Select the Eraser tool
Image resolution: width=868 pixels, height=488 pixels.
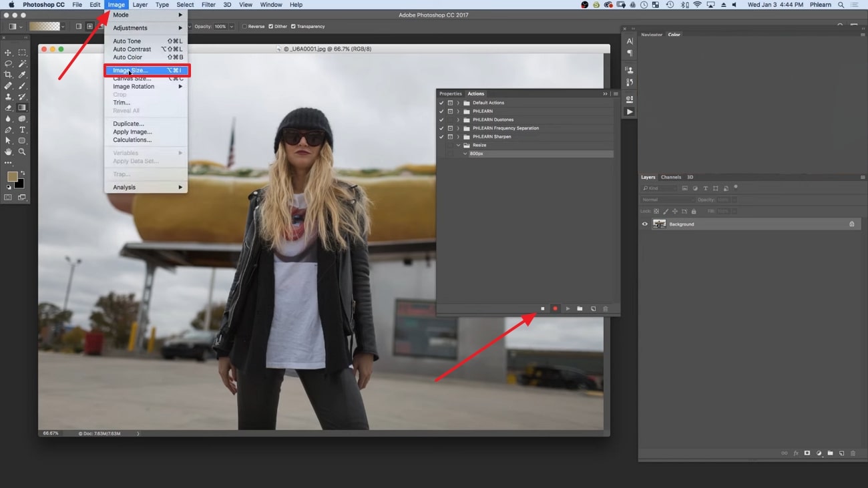coord(8,108)
